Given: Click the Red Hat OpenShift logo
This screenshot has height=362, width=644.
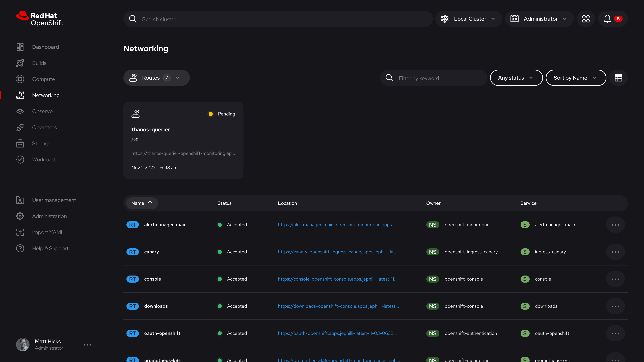Looking at the screenshot, I should coord(40,19).
